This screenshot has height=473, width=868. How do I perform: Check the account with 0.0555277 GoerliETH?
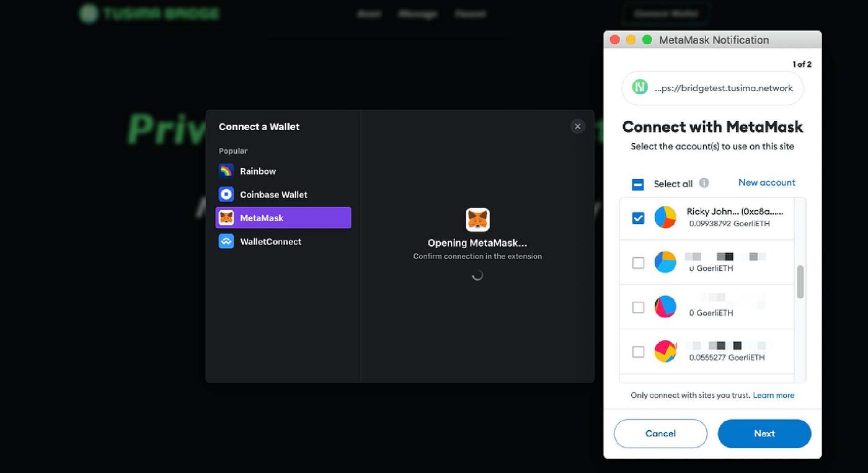click(638, 351)
